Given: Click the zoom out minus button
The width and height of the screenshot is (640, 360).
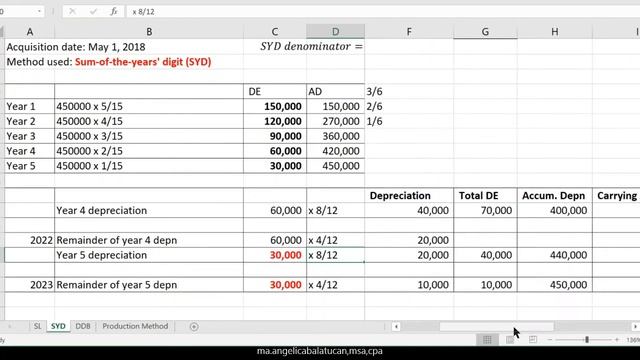Looking at the screenshot, I should point(550,340).
